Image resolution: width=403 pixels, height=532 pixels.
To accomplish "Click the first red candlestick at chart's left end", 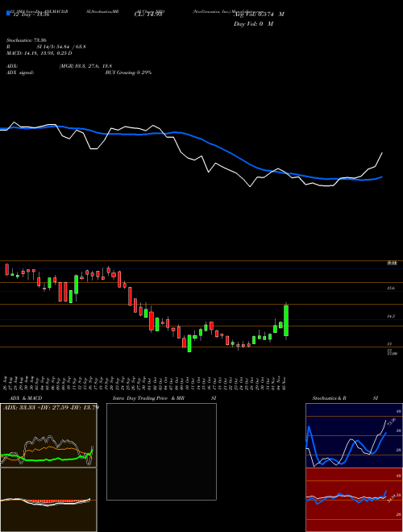I will pos(6,269).
